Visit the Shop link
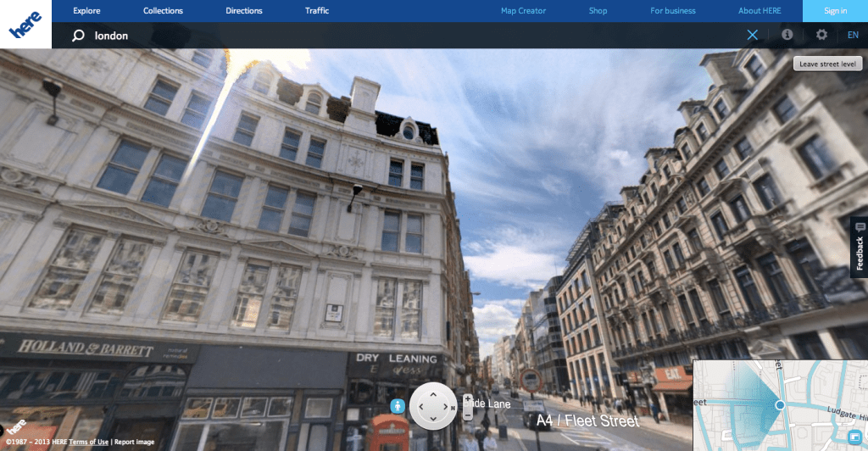Screen dimensions: 868x451 (x=598, y=10)
